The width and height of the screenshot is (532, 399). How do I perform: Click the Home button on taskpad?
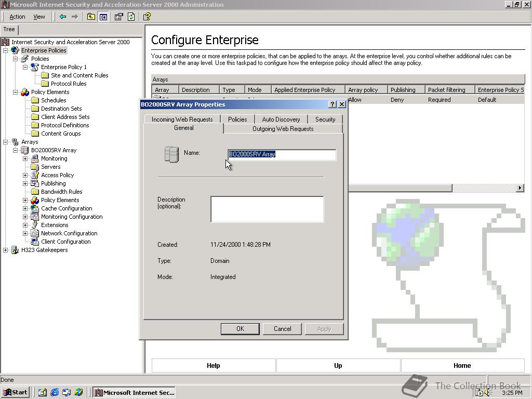click(462, 365)
